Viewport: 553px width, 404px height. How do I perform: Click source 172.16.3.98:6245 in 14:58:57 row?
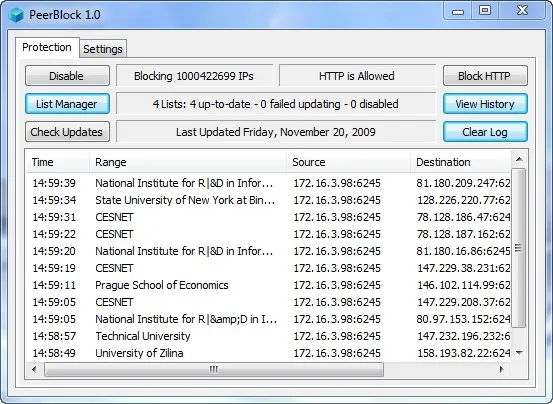tap(337, 336)
